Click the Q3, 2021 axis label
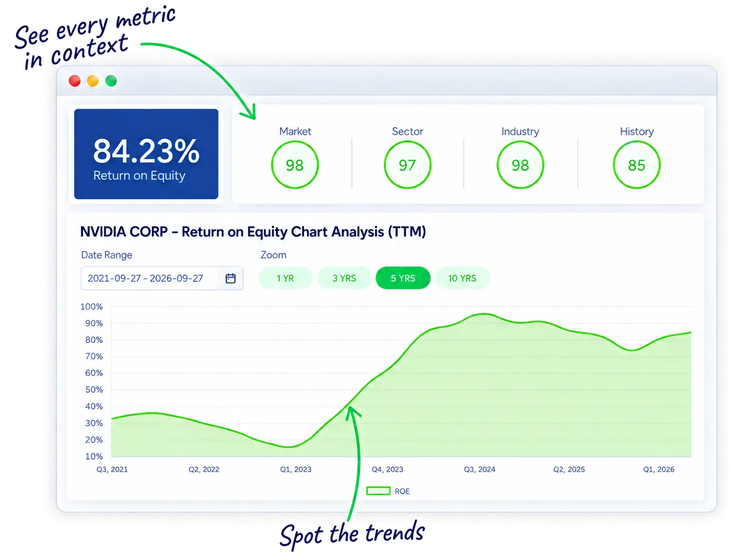747x560 pixels. (112, 469)
